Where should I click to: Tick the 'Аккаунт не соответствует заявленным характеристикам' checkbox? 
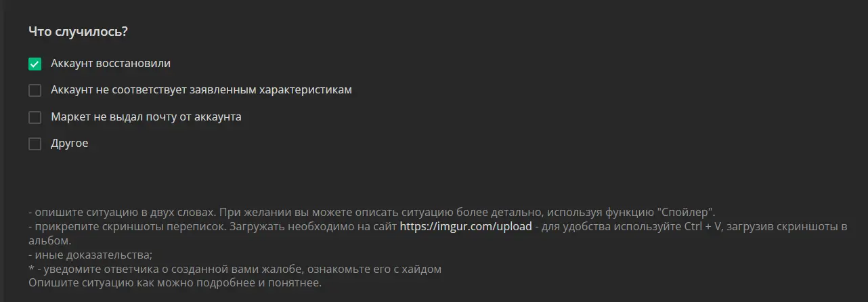pyautogui.click(x=35, y=90)
